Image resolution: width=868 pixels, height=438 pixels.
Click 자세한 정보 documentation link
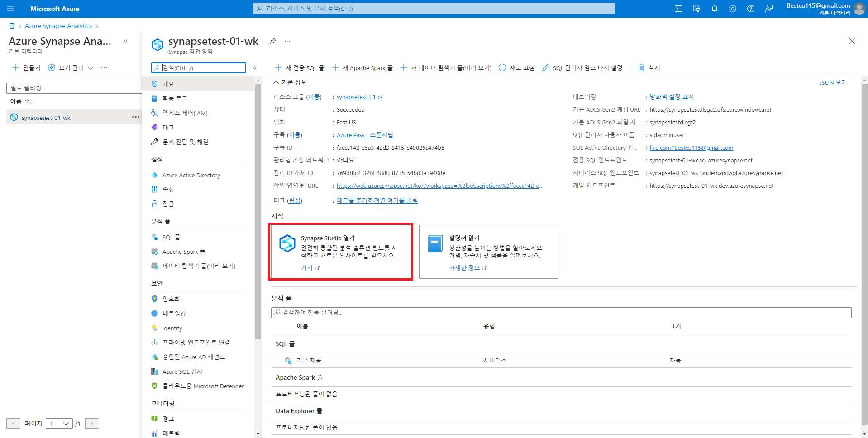tap(467, 268)
